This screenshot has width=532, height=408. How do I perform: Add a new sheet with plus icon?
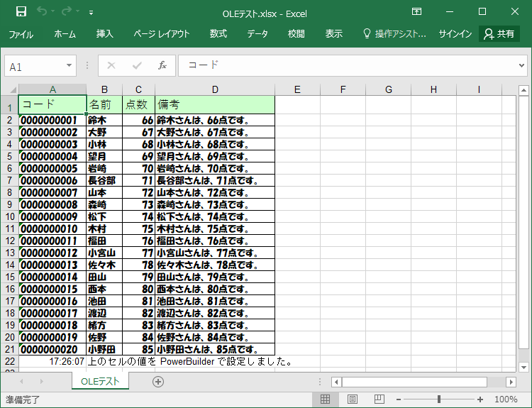158,382
